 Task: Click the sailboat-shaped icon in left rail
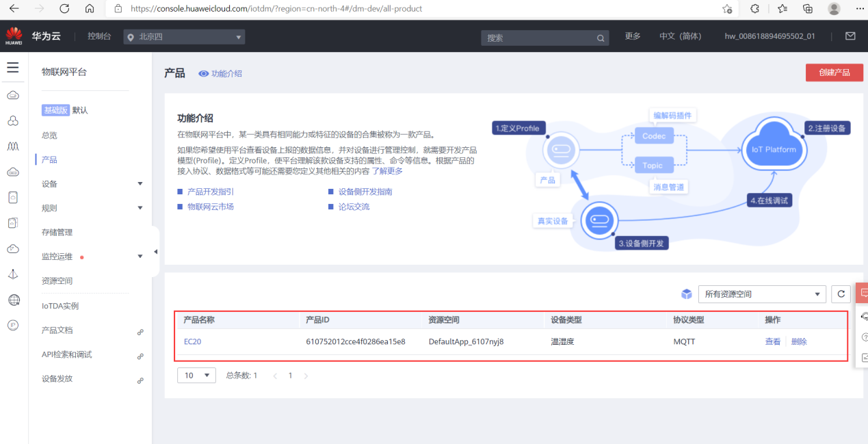tap(13, 274)
